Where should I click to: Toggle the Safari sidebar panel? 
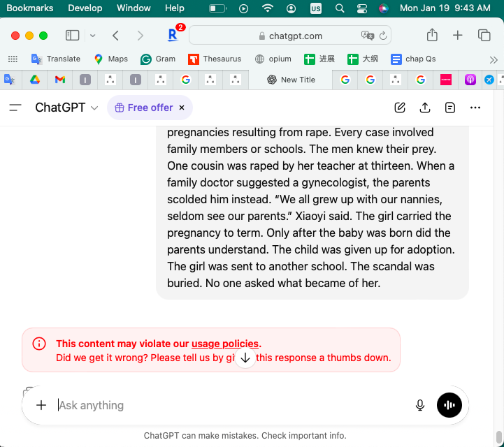tap(72, 36)
